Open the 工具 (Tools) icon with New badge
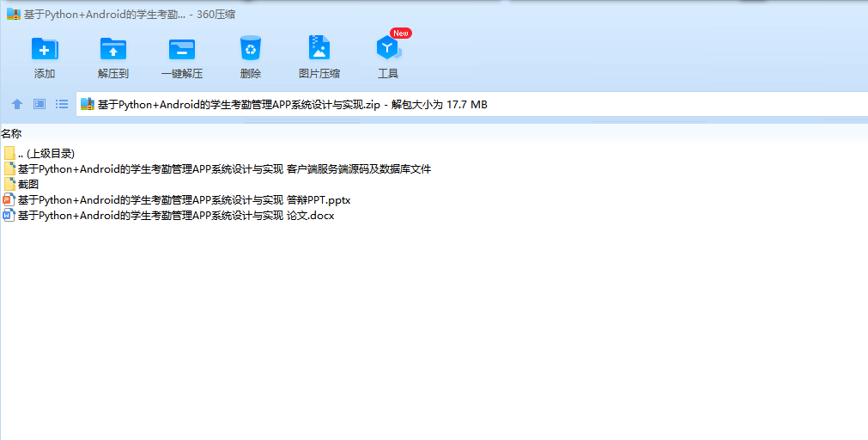The height and width of the screenshot is (440, 868). (x=389, y=46)
